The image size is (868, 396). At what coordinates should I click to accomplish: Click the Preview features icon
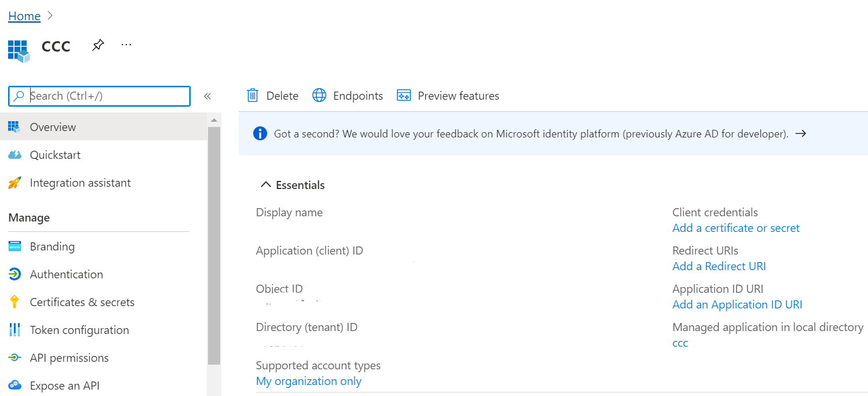(x=404, y=96)
